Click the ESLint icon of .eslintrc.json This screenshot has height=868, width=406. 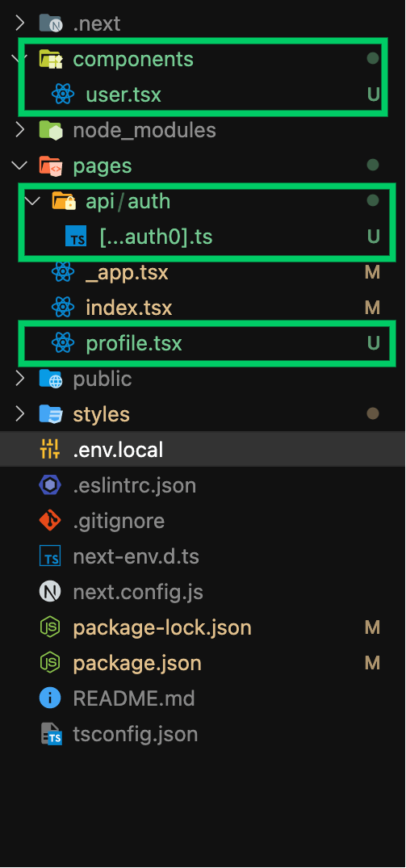click(50, 485)
